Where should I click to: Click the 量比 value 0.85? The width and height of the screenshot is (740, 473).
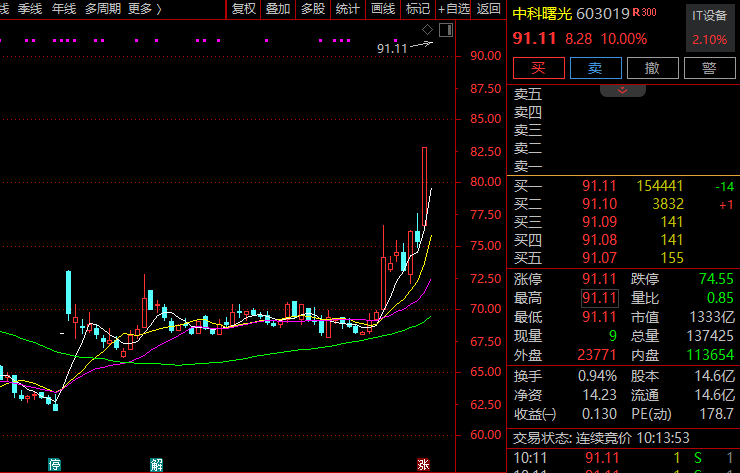(x=720, y=298)
